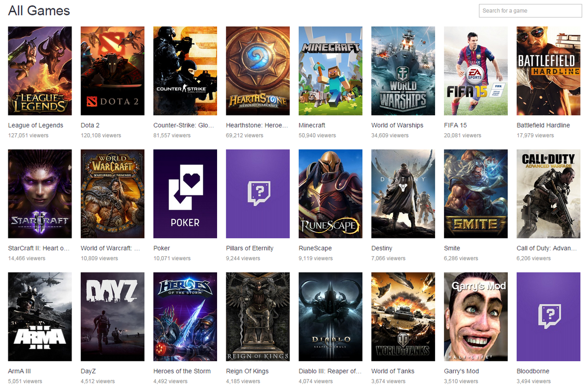
Task: Open the Pillars of Eternity title link
Action: pyautogui.click(x=250, y=248)
